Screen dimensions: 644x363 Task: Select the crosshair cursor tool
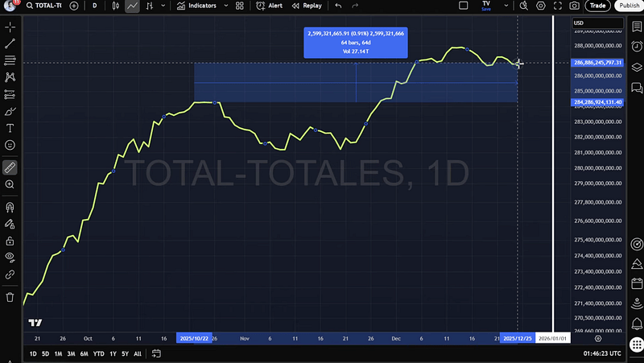(10, 27)
